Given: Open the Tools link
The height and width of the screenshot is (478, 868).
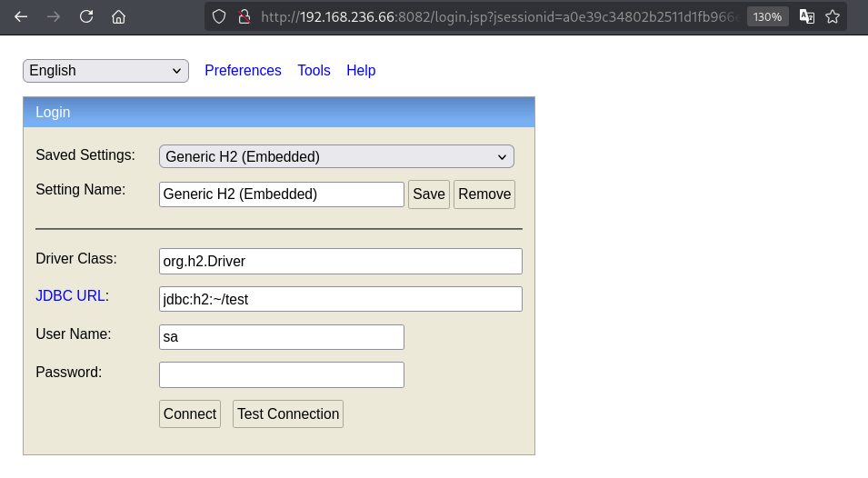Looking at the screenshot, I should coord(314,70).
